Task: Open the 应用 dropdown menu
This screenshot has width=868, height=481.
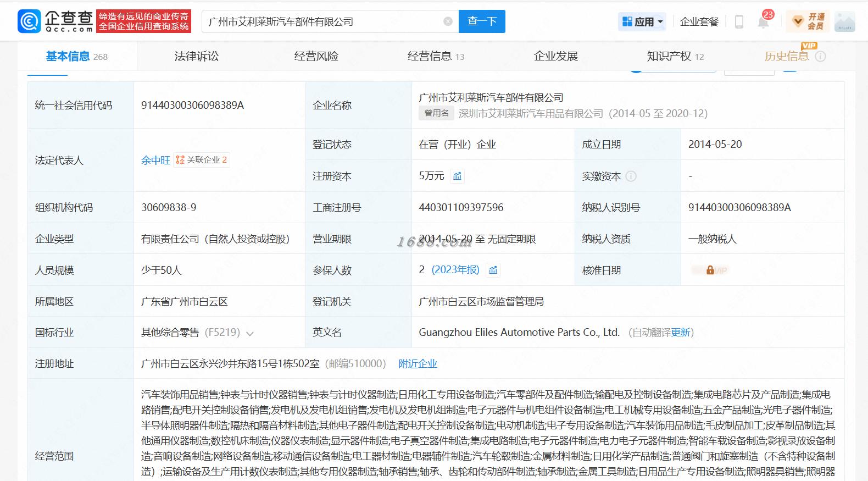Action: coord(642,21)
